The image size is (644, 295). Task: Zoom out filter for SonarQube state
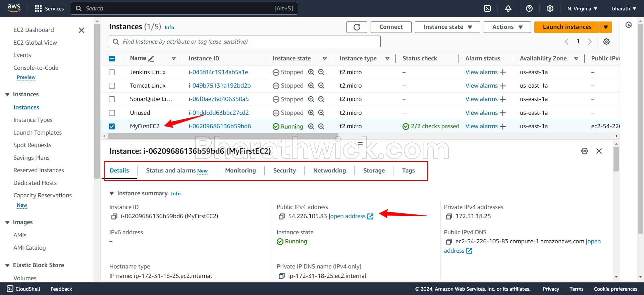[x=321, y=99]
